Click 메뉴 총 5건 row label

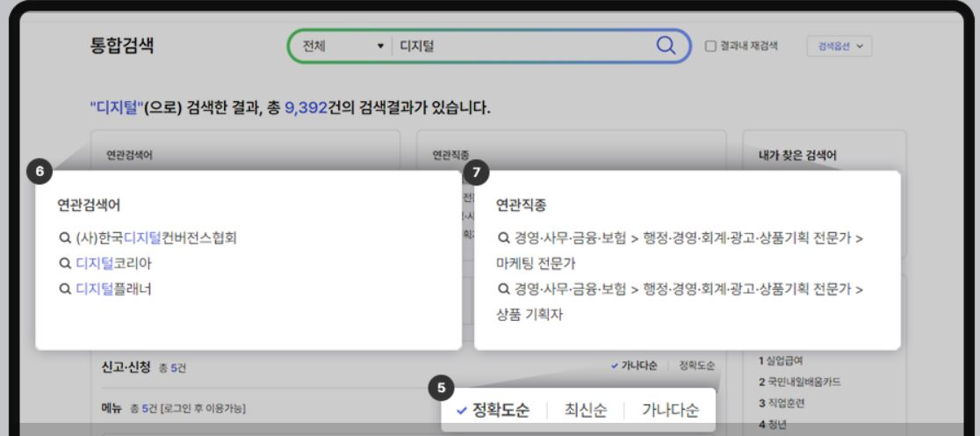click(x=173, y=409)
